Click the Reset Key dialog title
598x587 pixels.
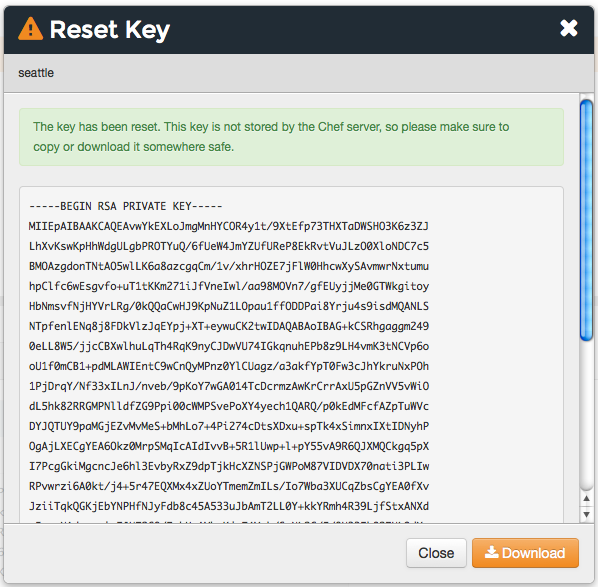click(110, 29)
